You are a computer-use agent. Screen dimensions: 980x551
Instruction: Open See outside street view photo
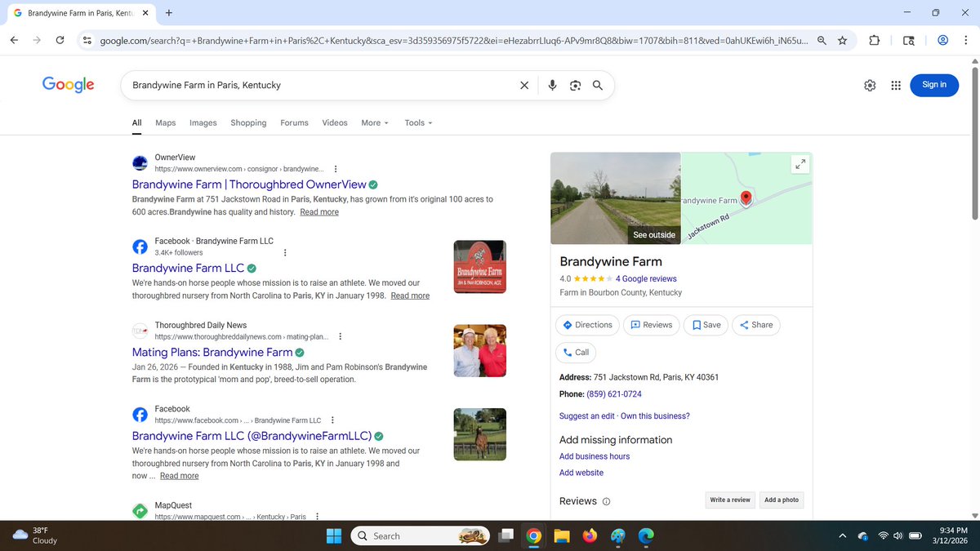(616, 198)
